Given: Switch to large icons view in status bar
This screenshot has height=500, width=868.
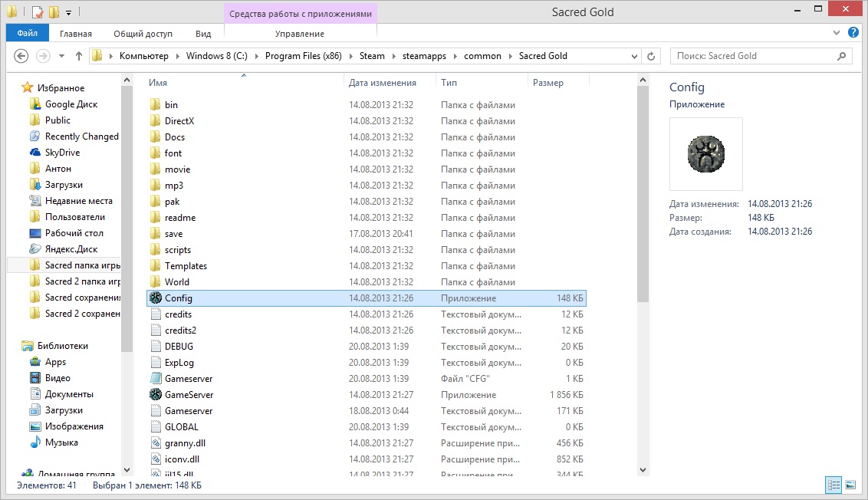Looking at the screenshot, I should point(851,485).
